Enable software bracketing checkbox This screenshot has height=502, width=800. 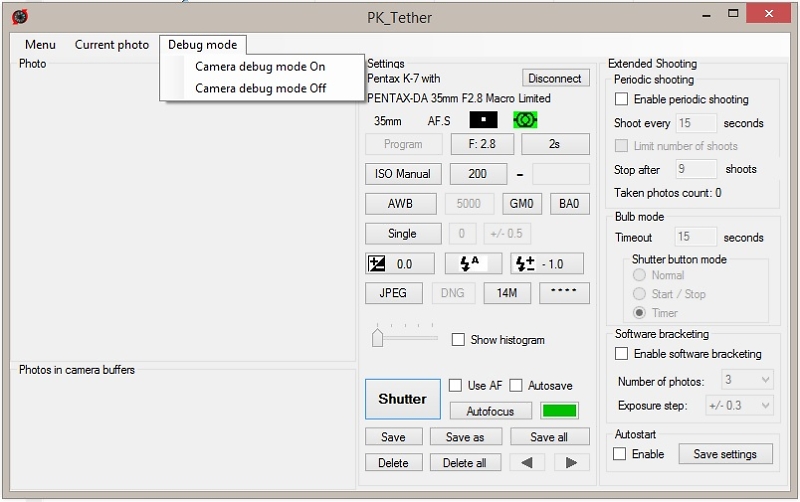click(x=621, y=354)
